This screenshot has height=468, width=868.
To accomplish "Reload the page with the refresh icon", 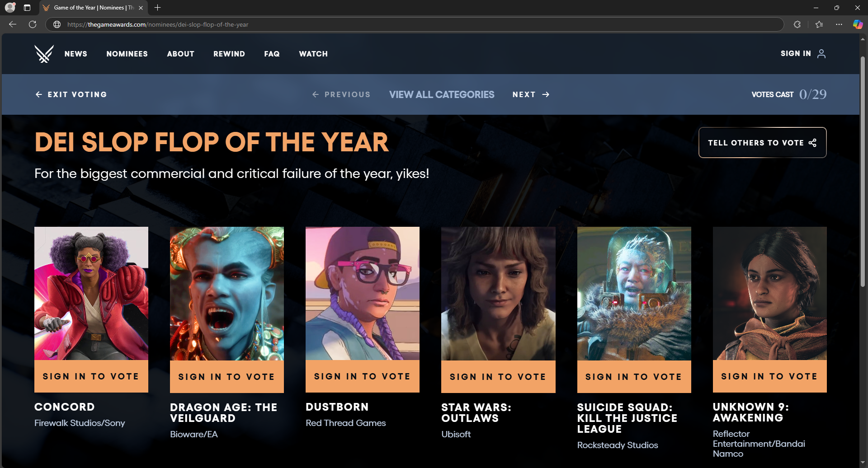I will coord(33,24).
